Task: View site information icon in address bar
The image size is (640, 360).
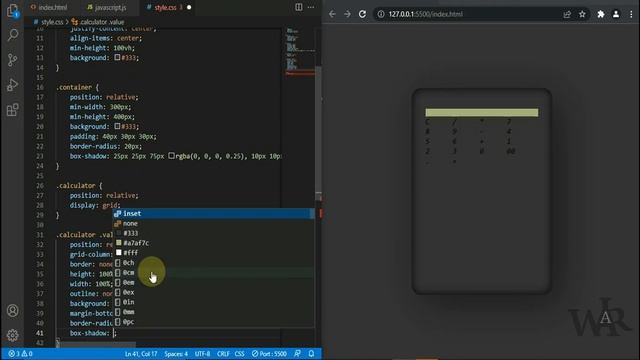Action: click(x=381, y=14)
